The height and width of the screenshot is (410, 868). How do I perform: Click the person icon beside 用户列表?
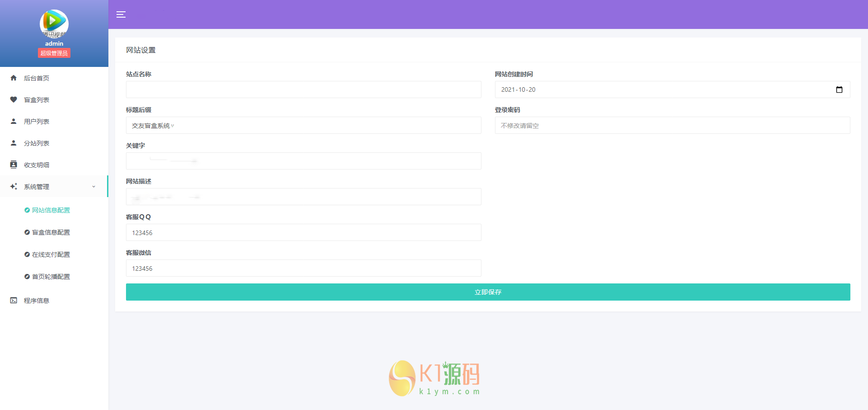coord(14,121)
